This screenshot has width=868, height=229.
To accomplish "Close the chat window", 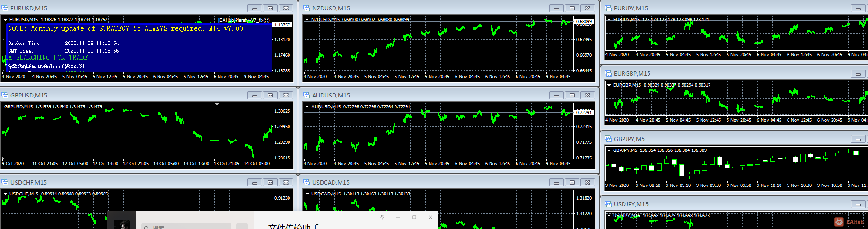I will coord(430,217).
